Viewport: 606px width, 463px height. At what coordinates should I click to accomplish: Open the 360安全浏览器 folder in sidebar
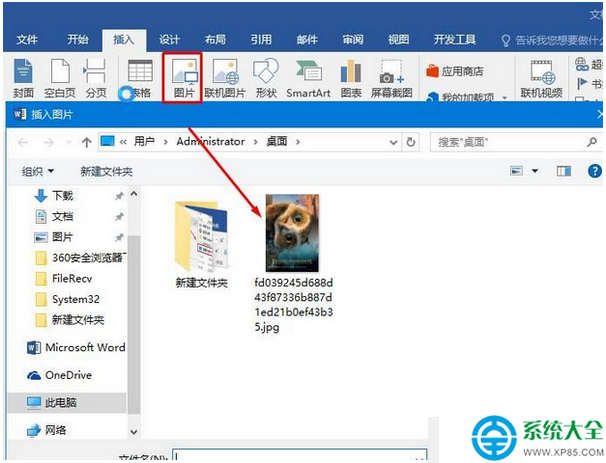[x=80, y=258]
